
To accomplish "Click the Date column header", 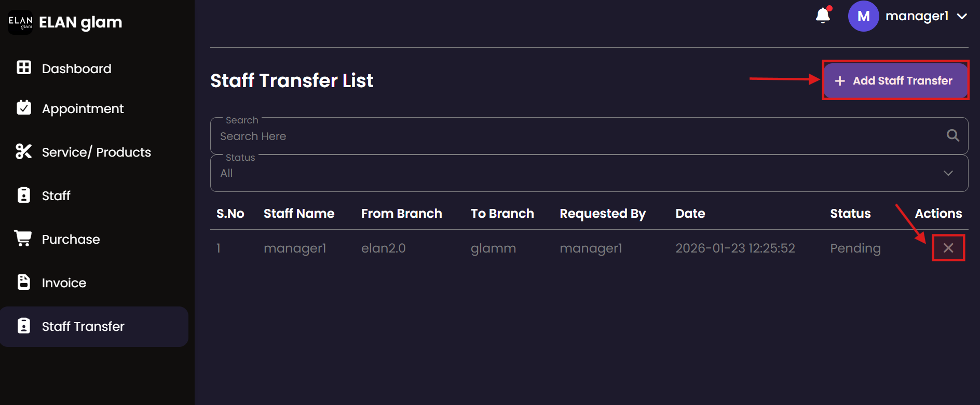I will coord(690,214).
